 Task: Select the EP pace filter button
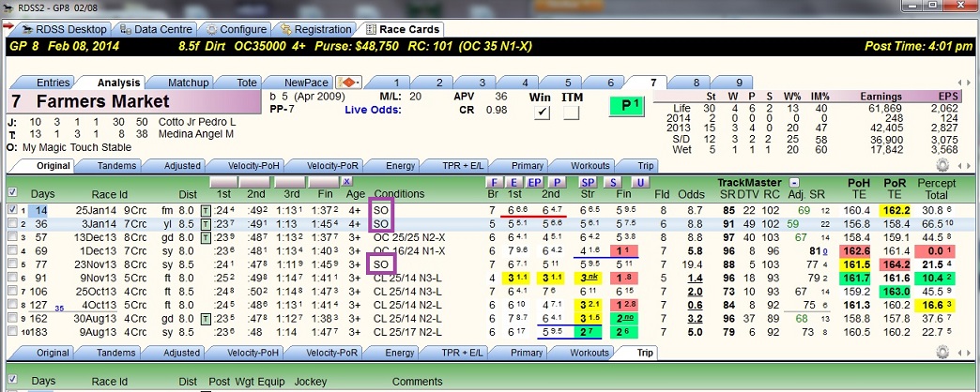click(535, 182)
